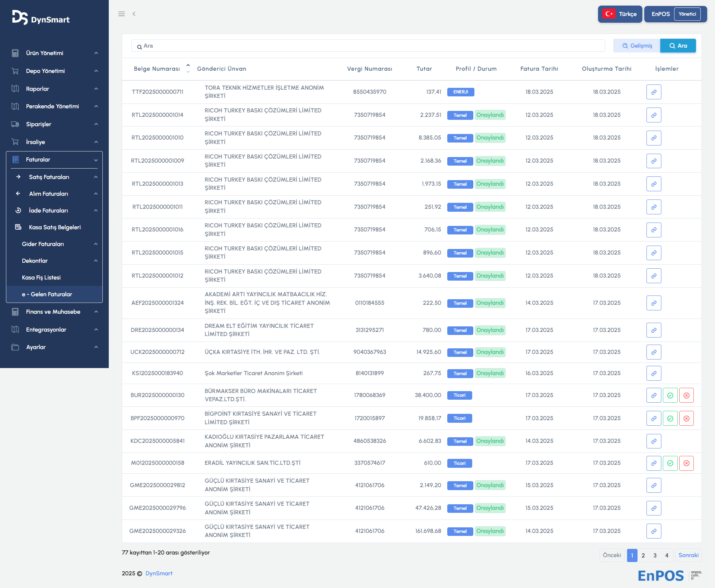Go to Sonraki page
Image resolution: width=715 pixels, height=588 pixels.
(x=688, y=555)
